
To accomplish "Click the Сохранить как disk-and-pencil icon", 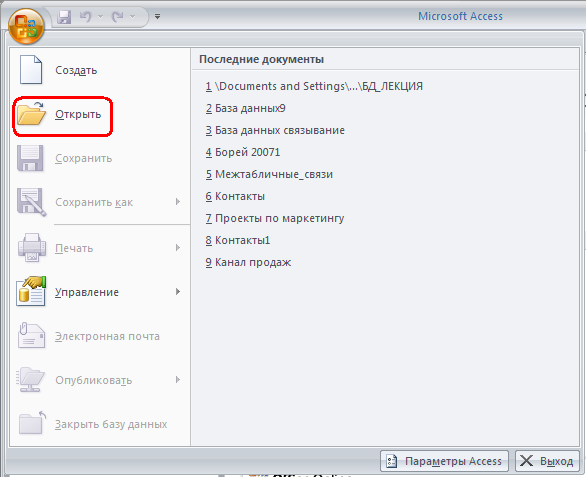I will point(32,202).
